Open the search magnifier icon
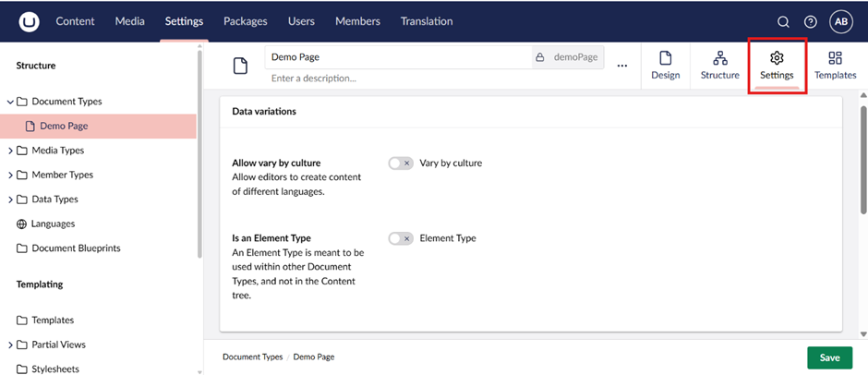This screenshot has height=375, width=868. pos(783,22)
